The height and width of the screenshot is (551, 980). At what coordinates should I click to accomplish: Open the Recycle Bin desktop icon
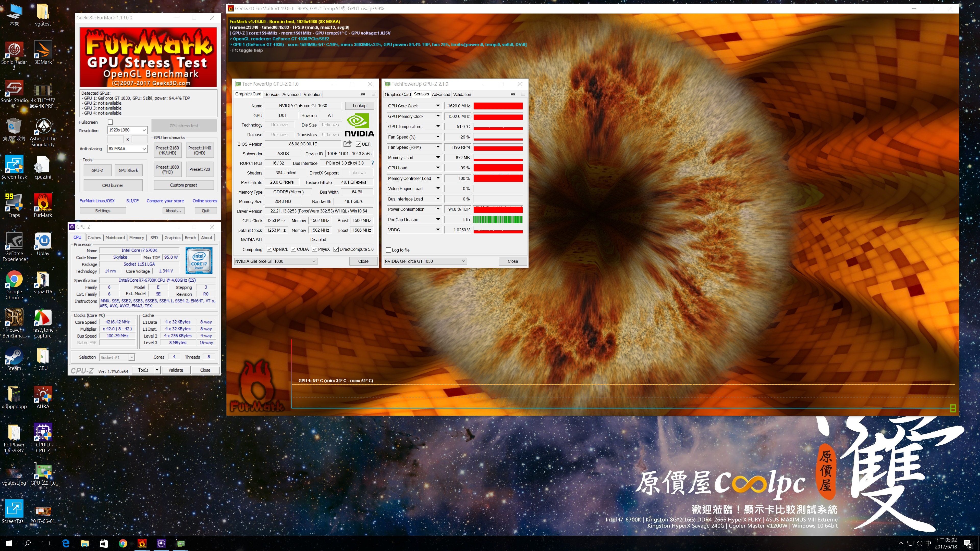[x=14, y=129]
